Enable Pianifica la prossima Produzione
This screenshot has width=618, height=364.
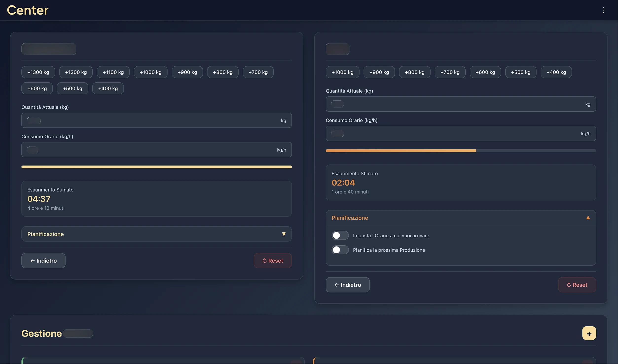coord(340,250)
